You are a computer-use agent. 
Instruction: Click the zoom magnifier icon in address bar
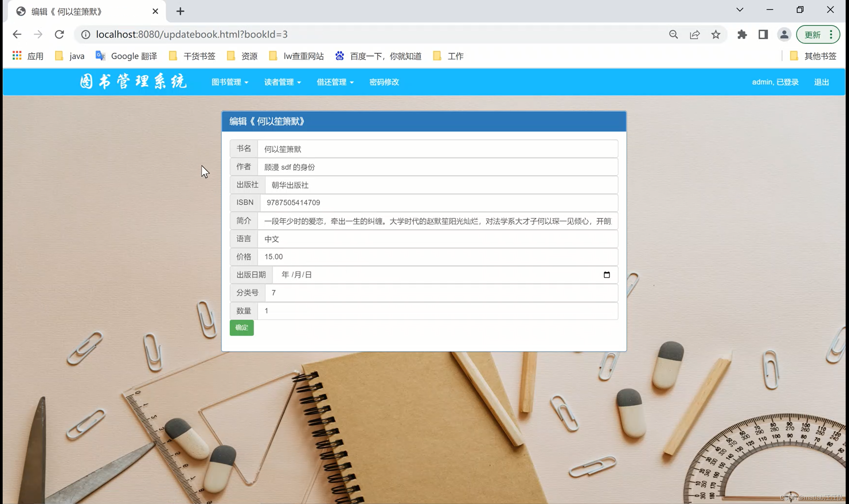[674, 34]
